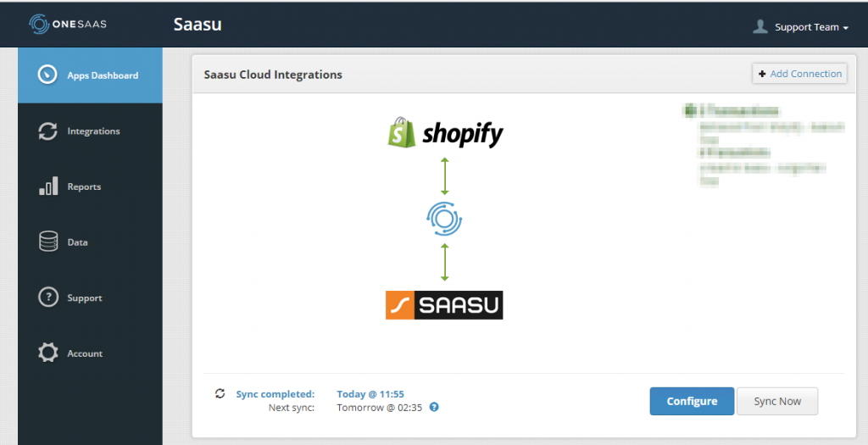The image size is (868, 445).
Task: Click the OneSaaS hub circle icon
Action: pos(444,219)
